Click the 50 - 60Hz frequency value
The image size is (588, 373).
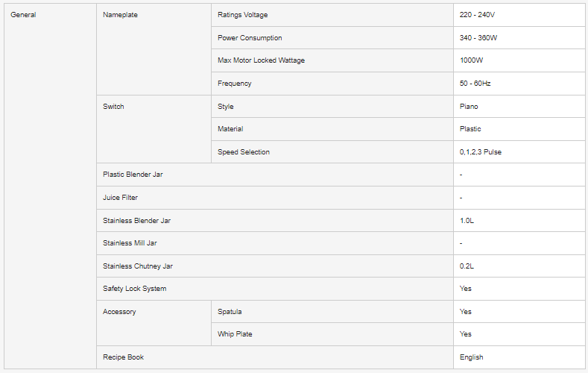point(475,84)
